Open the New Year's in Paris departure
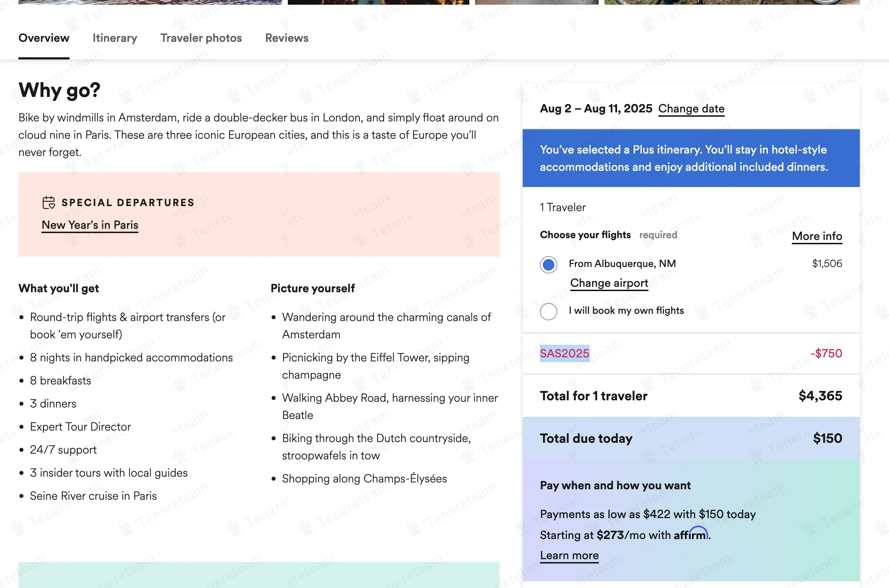Screen dimensions: 889x588 pos(90,225)
